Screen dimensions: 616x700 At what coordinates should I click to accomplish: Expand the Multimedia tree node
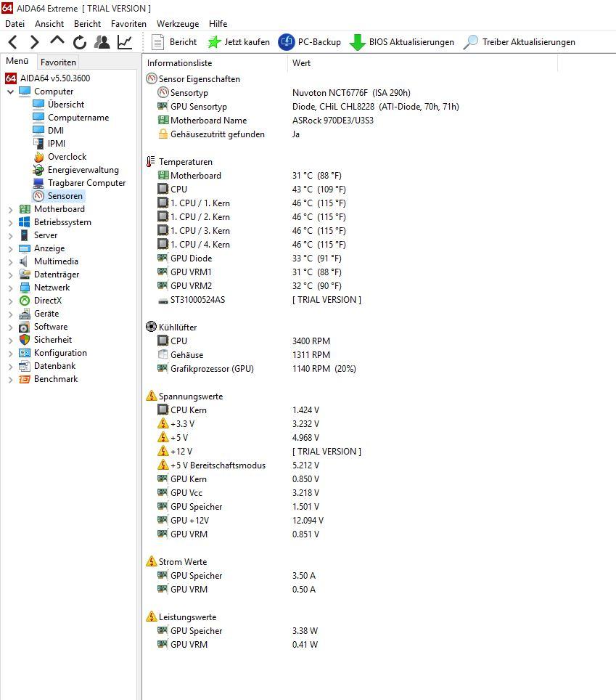coord(10,261)
